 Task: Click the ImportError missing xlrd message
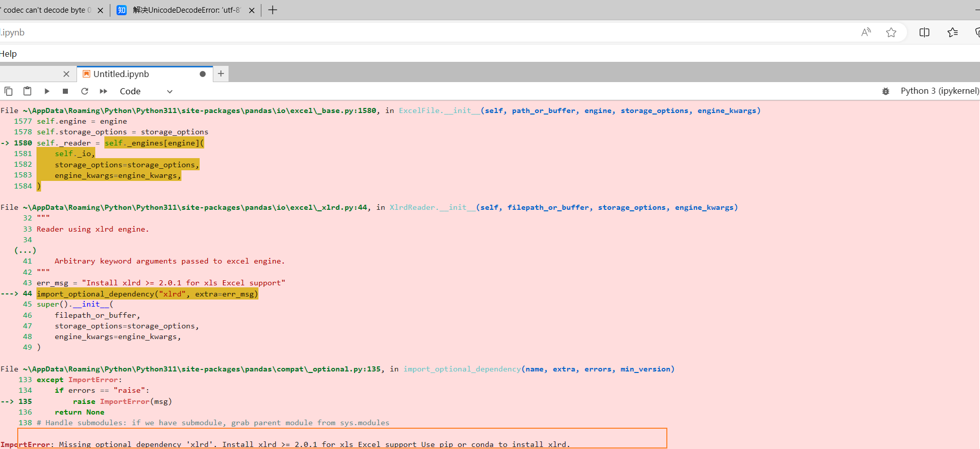click(x=285, y=444)
